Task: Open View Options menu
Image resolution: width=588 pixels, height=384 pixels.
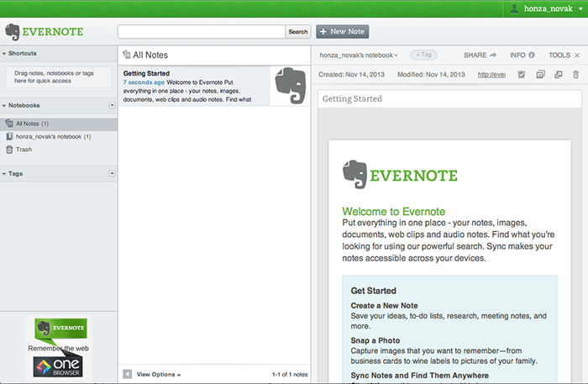Action: click(159, 374)
